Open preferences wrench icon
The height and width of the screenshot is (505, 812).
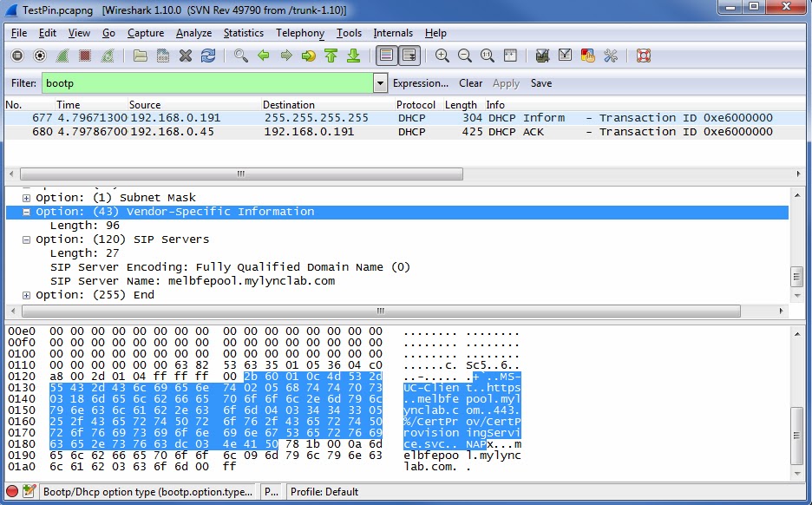[x=611, y=56]
